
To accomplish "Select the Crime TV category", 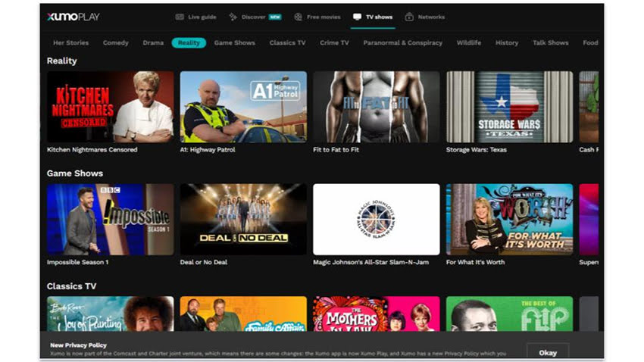I will point(334,42).
